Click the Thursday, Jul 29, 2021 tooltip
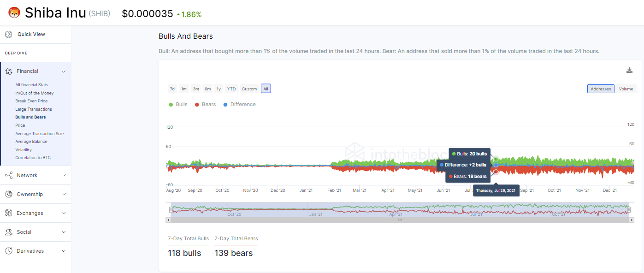The image size is (644, 273). point(496,190)
